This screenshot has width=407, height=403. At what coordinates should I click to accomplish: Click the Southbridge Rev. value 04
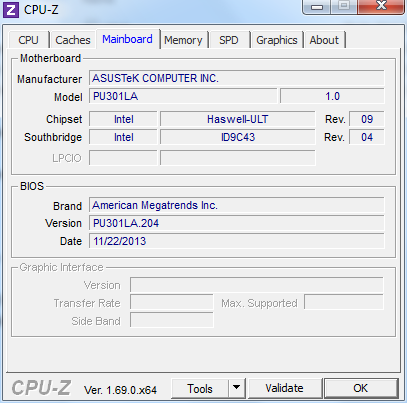click(367, 137)
